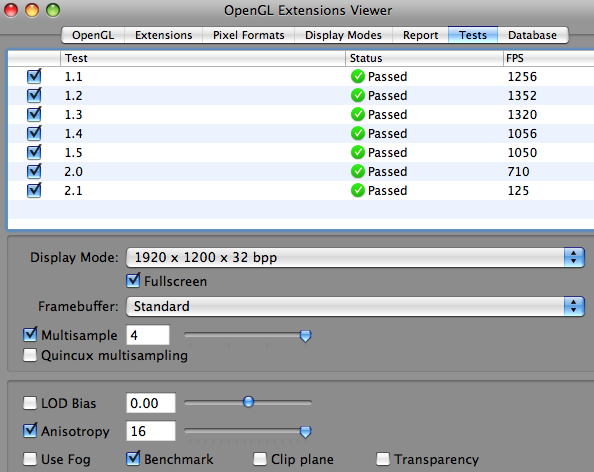
Task: Click the Multisample slider handle
Action: click(x=305, y=336)
